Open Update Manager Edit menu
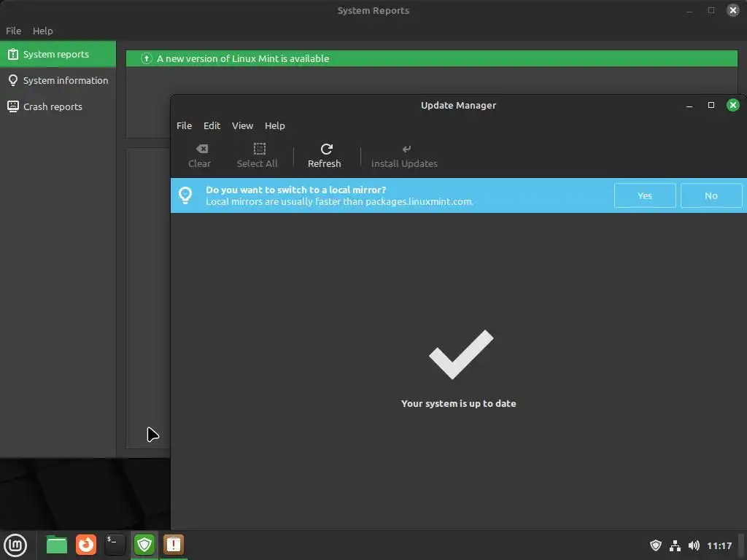747x560 pixels. tap(212, 125)
